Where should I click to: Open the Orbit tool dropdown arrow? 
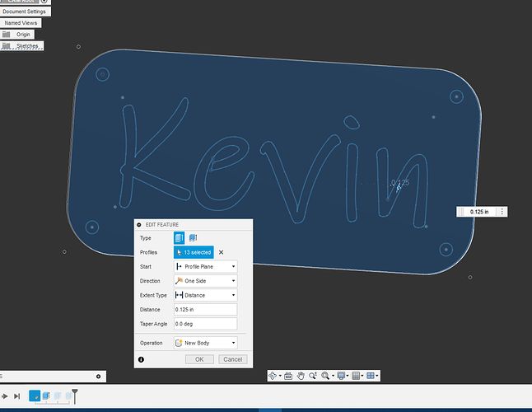point(280,376)
